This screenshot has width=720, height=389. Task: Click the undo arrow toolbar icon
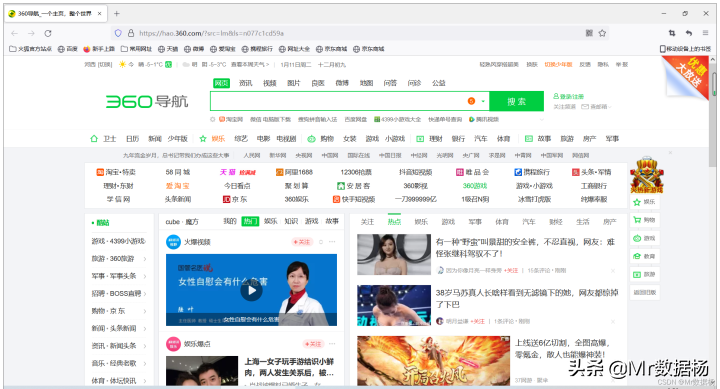pos(689,33)
